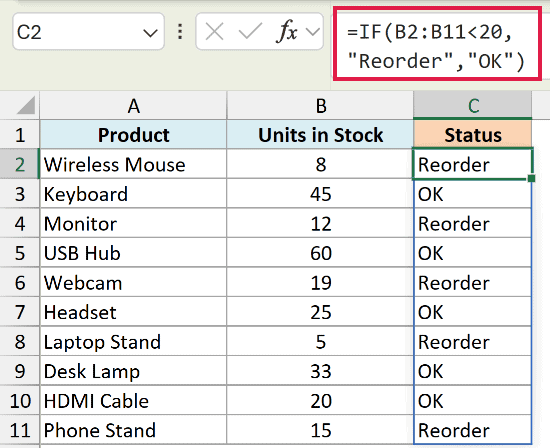Click the Select All corner triangle
Screen dimensions: 550x448
coord(26,105)
